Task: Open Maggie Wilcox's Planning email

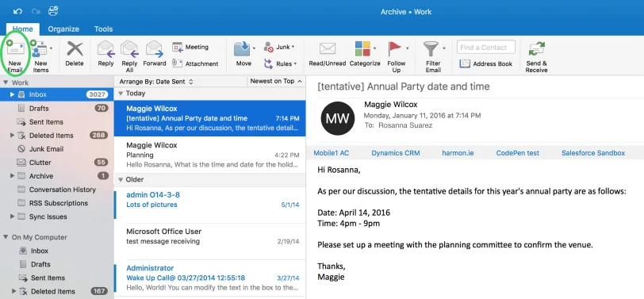Action: click(x=210, y=155)
